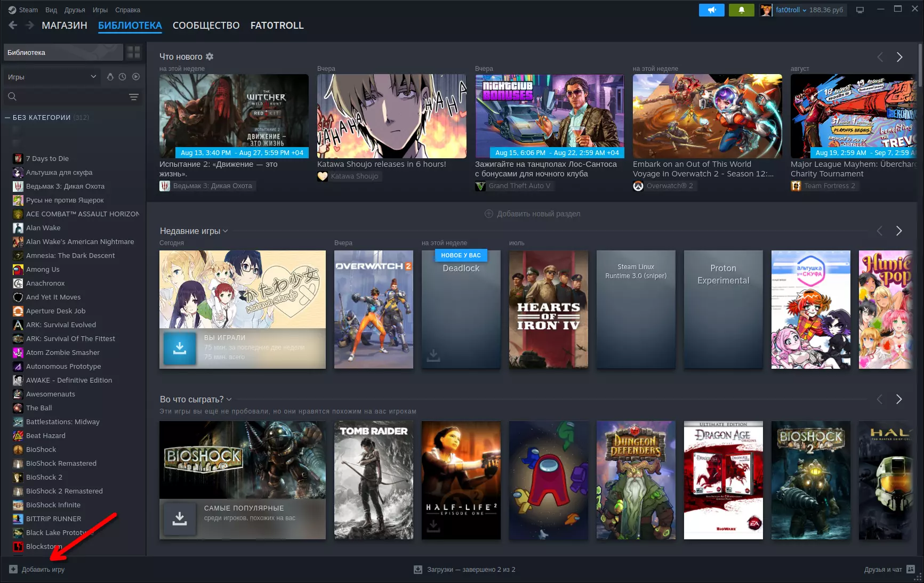Open the Witcher news card image
This screenshot has height=583, width=924.
click(x=234, y=116)
